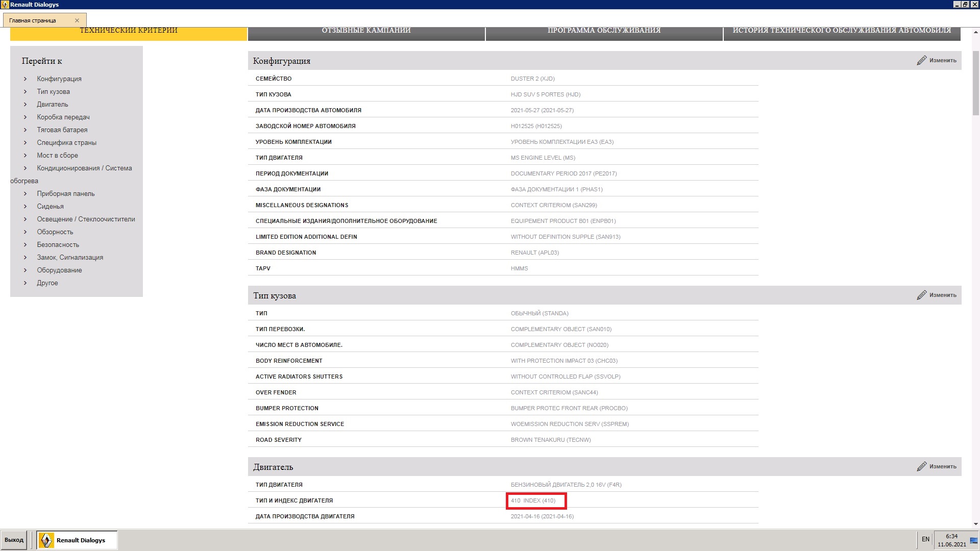The width and height of the screenshot is (980, 551).
Task: Click Renault Dialogys taskbar button
Action: coord(77,540)
